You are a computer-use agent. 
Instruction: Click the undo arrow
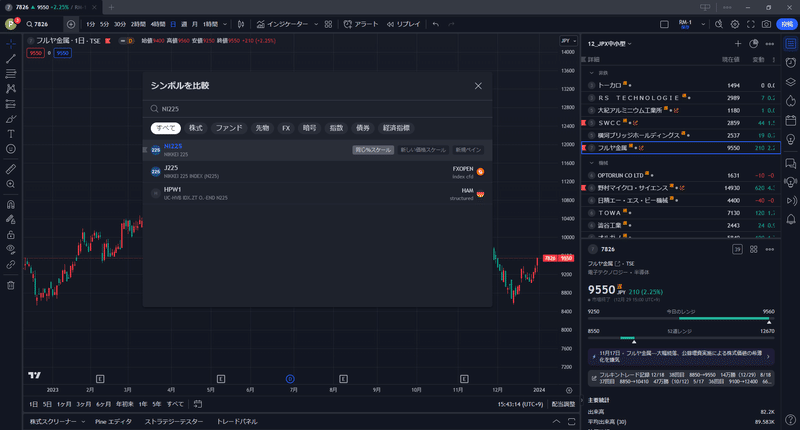[x=435, y=24]
